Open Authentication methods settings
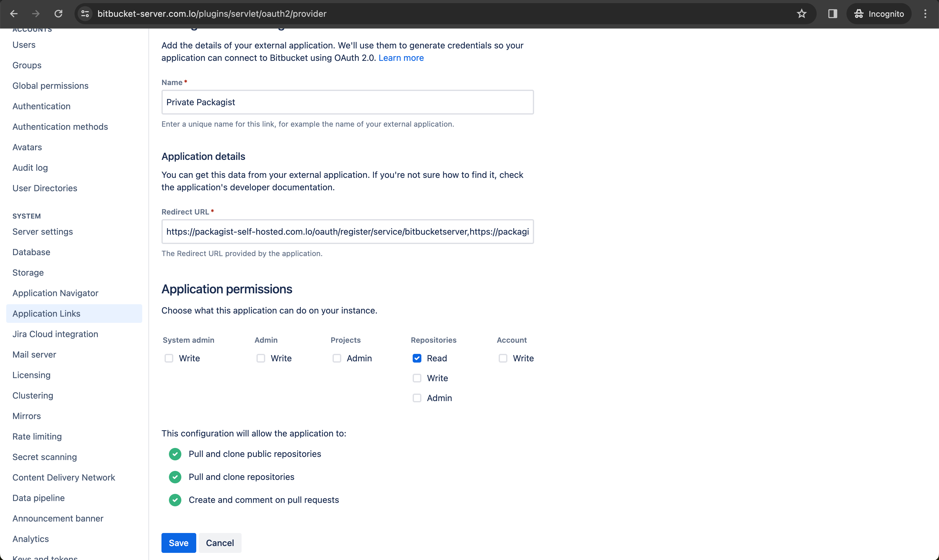 point(60,127)
